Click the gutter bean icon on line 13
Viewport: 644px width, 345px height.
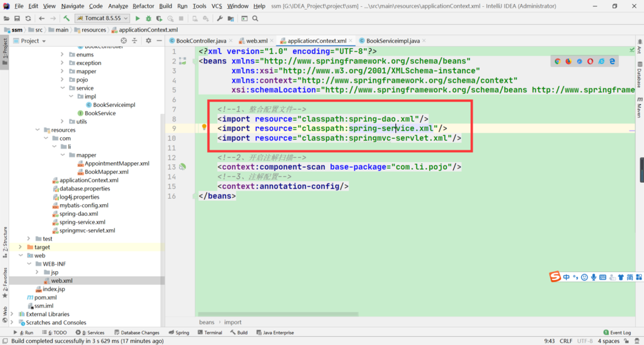click(182, 167)
